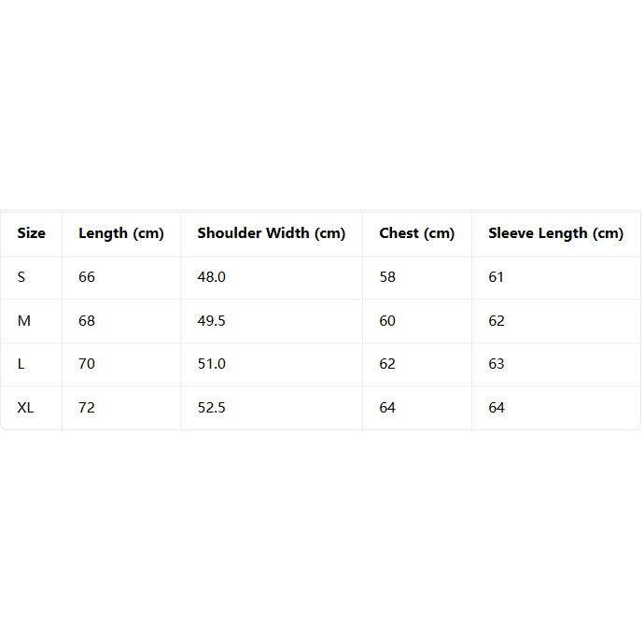
Task: Click the Length (cm) column header
Action: tap(121, 233)
